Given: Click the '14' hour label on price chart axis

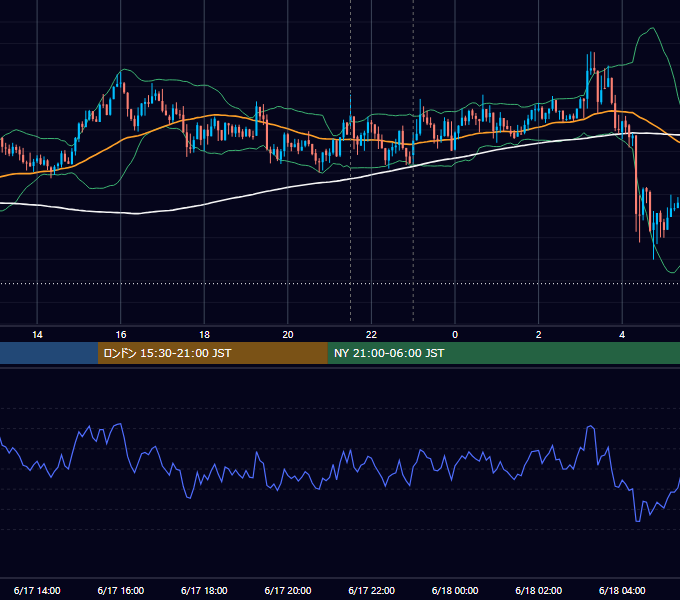Looking at the screenshot, I should point(37,335).
